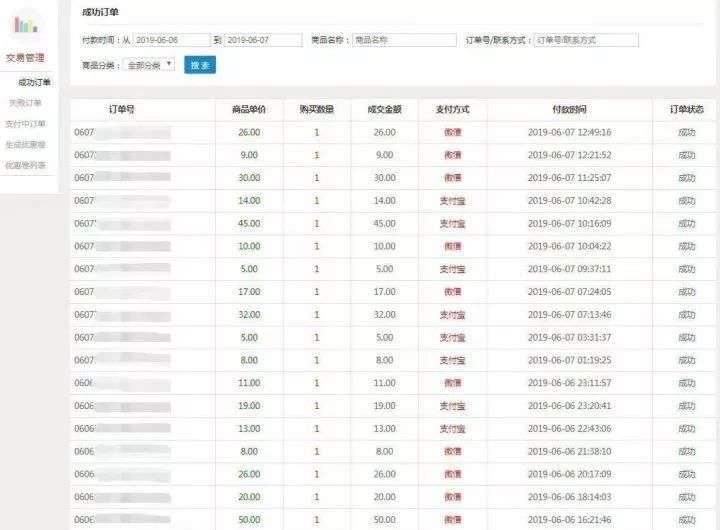Select payment time 2019-06-06 22:43:06
The image size is (720, 530).
point(569,429)
